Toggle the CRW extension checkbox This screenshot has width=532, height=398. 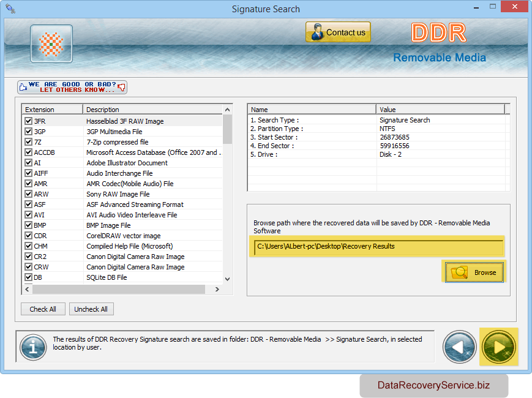coord(29,267)
